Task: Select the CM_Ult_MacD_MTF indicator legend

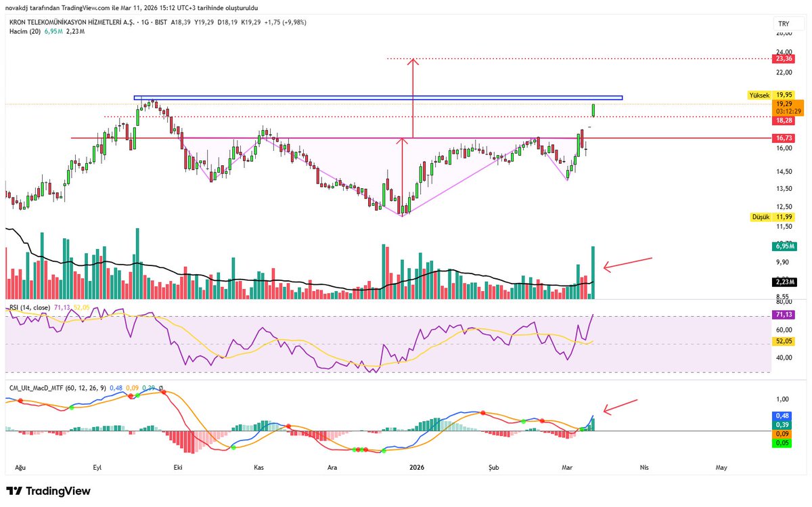Action: 58,389
